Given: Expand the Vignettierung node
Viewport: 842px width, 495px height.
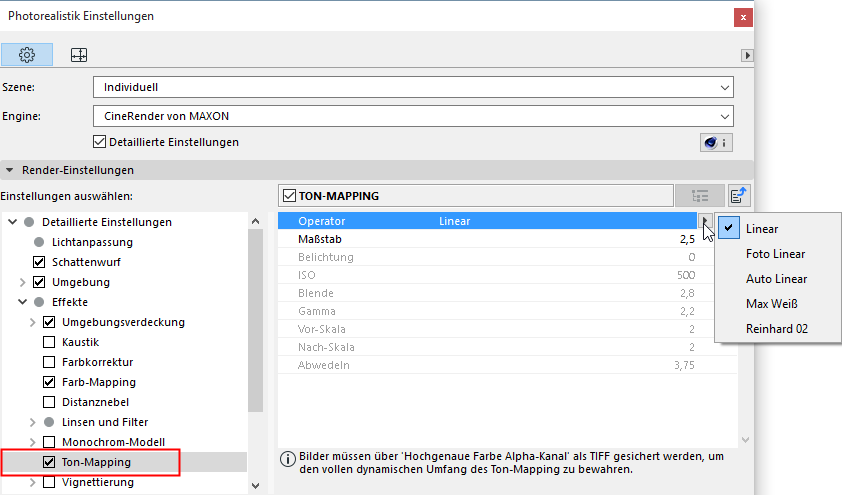Looking at the screenshot, I should 32,482.
